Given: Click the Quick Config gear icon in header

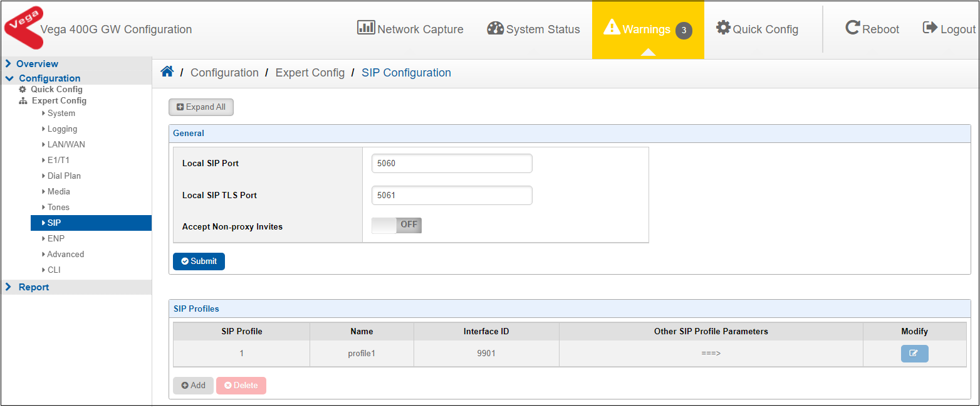Looking at the screenshot, I should [724, 28].
